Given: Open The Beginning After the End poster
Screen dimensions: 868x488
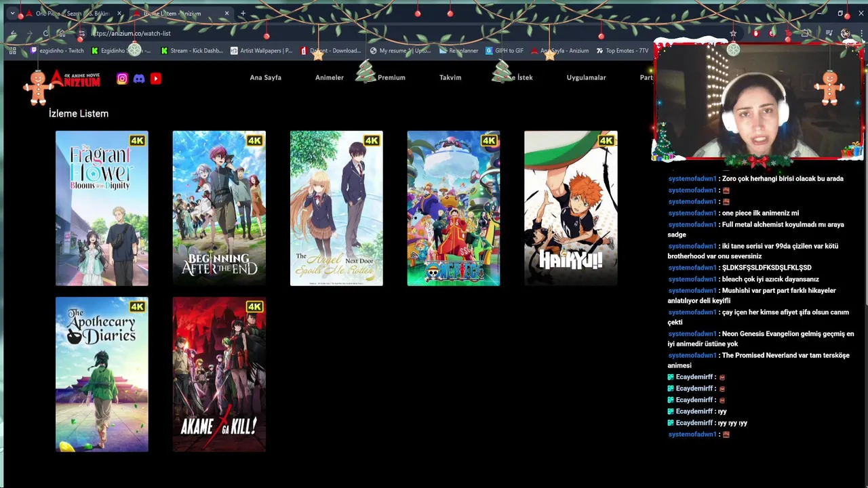Looking at the screenshot, I should pos(219,208).
